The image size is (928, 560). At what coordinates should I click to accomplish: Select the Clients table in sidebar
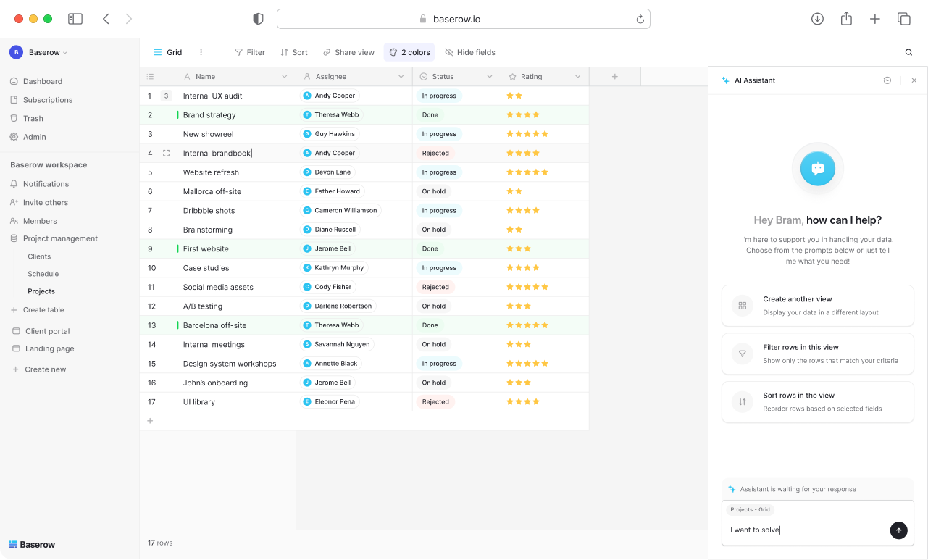[39, 256]
